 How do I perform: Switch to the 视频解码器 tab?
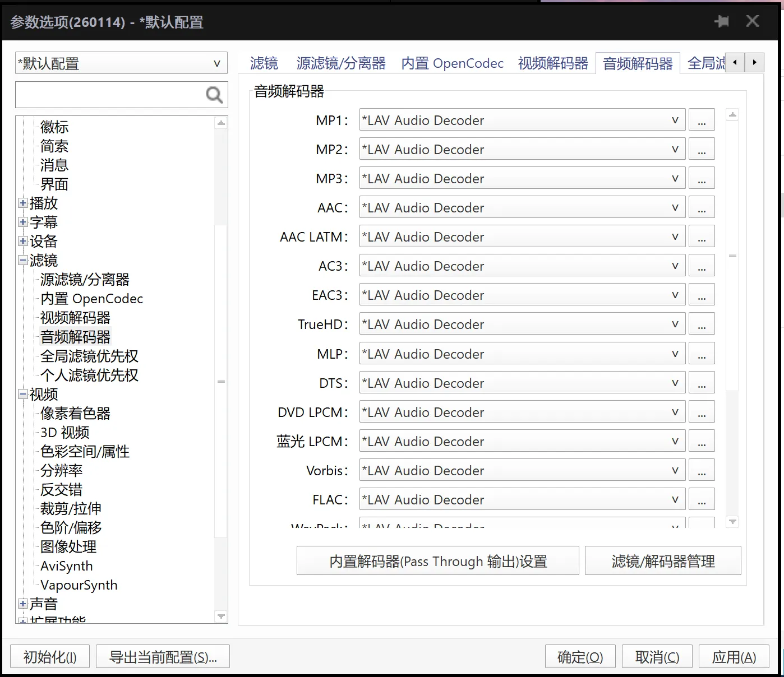click(552, 63)
